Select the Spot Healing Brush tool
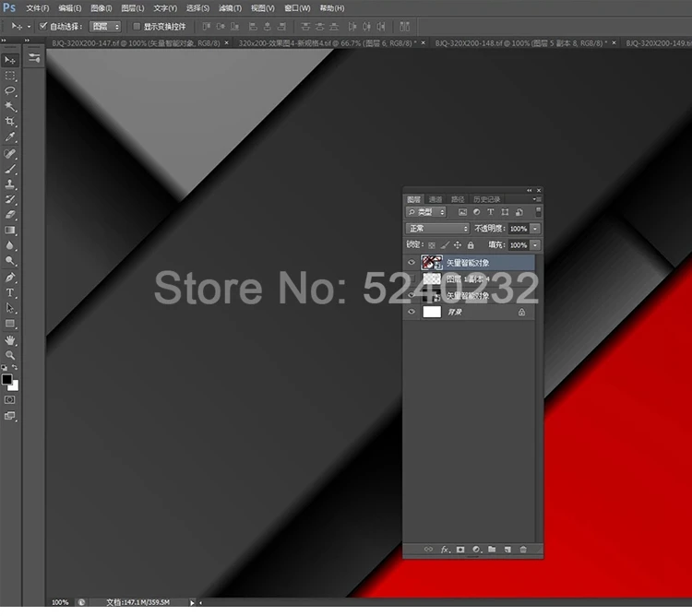Screen dimensions: 692x616 [10, 153]
